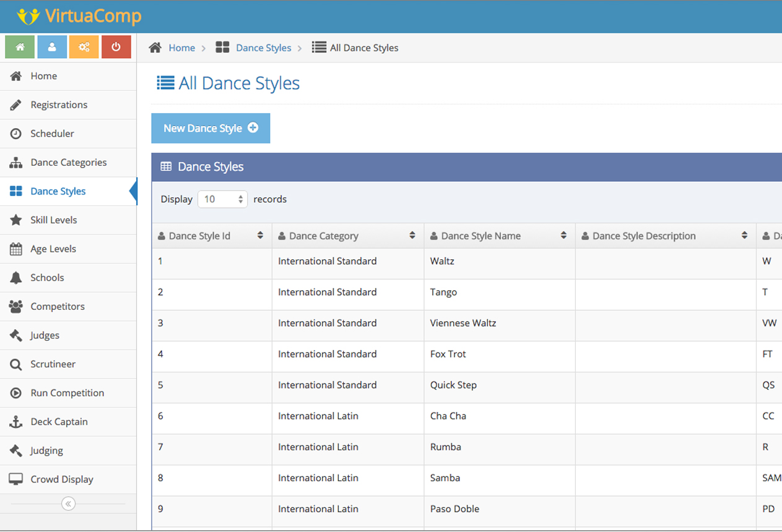
Task: Click the Dance Styles grid breadcrumb icon
Action: point(222,48)
